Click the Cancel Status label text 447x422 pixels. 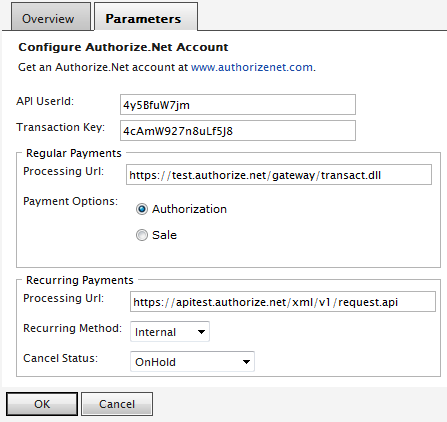tap(60, 358)
